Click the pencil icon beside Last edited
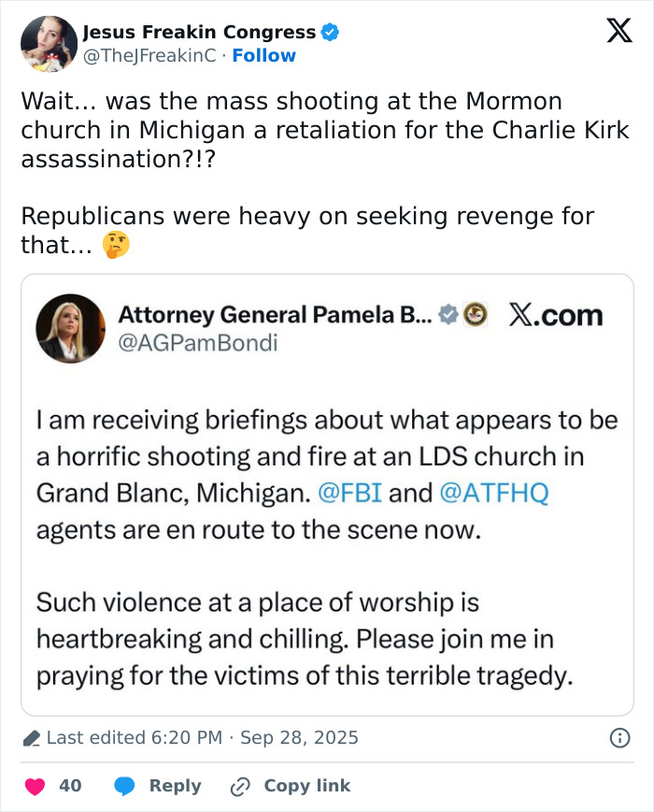 click(x=34, y=738)
